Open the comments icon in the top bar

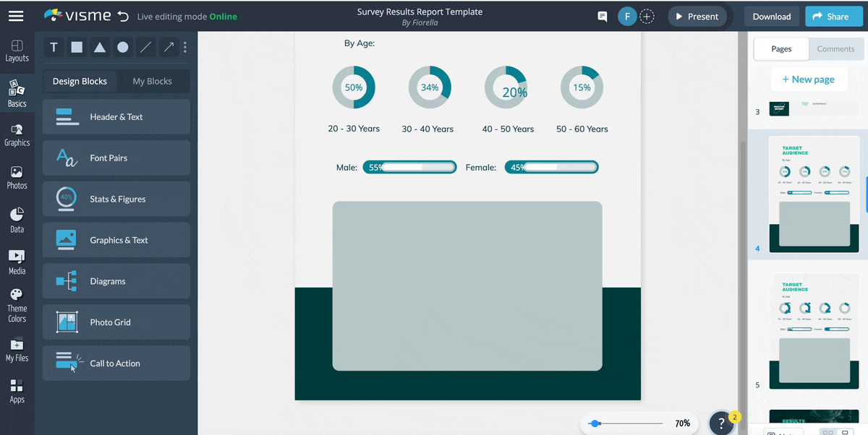pos(601,16)
